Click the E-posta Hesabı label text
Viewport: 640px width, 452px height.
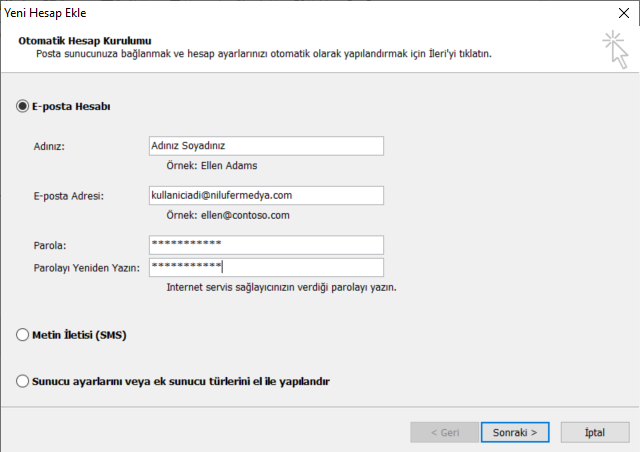(71, 107)
